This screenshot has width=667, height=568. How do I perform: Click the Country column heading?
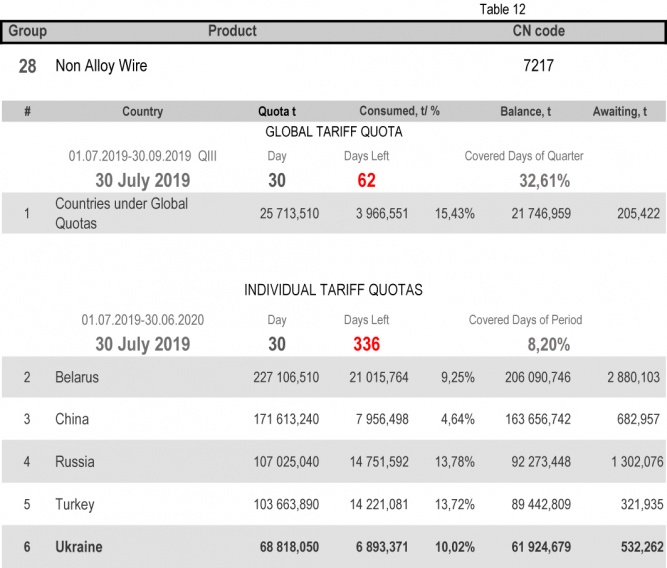[x=142, y=112]
